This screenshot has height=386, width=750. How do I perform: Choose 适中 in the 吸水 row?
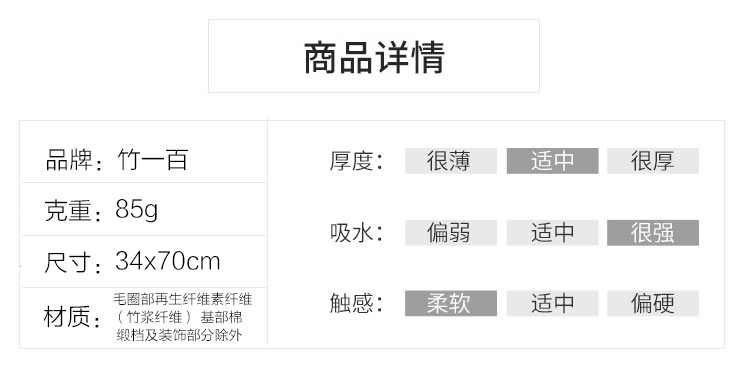(552, 232)
